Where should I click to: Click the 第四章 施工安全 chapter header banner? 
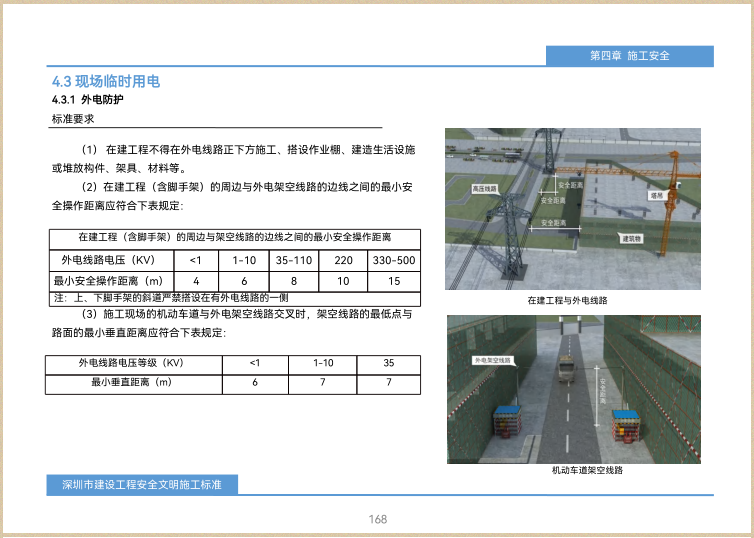(629, 56)
